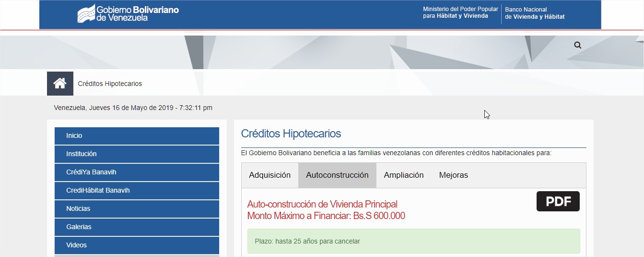This screenshot has width=644, height=257.
Task: Switch to the Adquisición tab
Action: point(269,175)
